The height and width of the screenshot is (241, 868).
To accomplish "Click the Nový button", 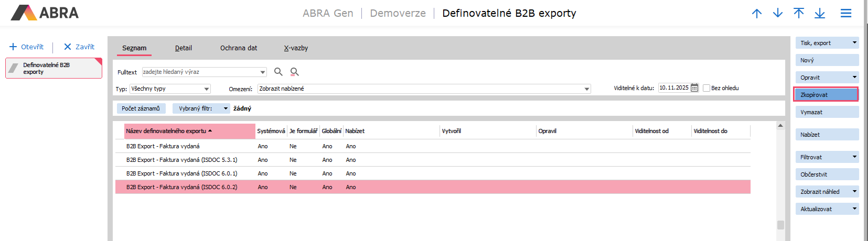I will (x=827, y=60).
